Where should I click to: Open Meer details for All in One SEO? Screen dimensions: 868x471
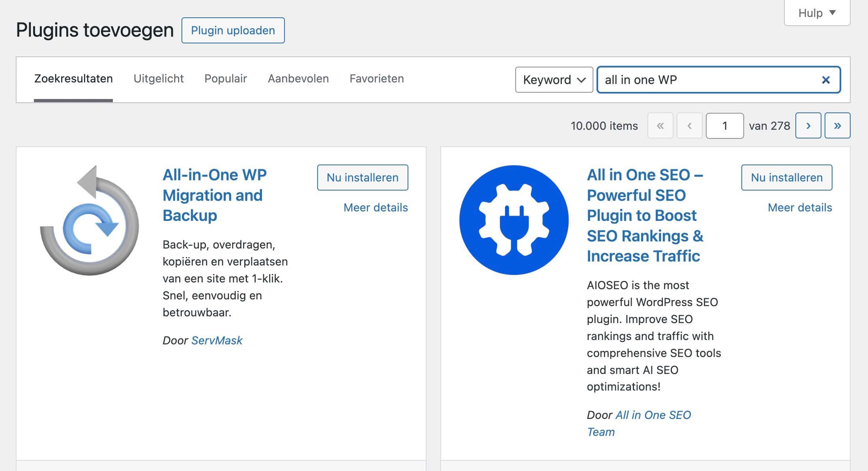click(x=800, y=207)
